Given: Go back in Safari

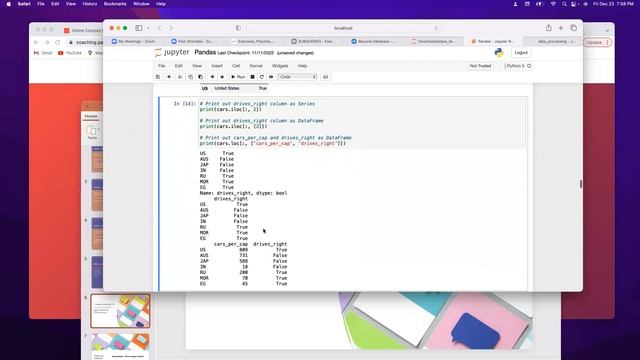Looking at the screenshot, I should (x=160, y=28).
